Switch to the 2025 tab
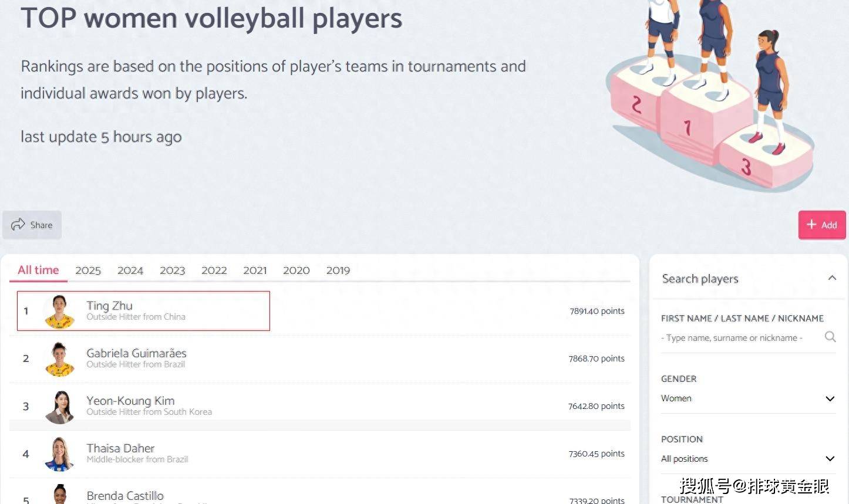This screenshot has width=849, height=504. pyautogui.click(x=88, y=270)
